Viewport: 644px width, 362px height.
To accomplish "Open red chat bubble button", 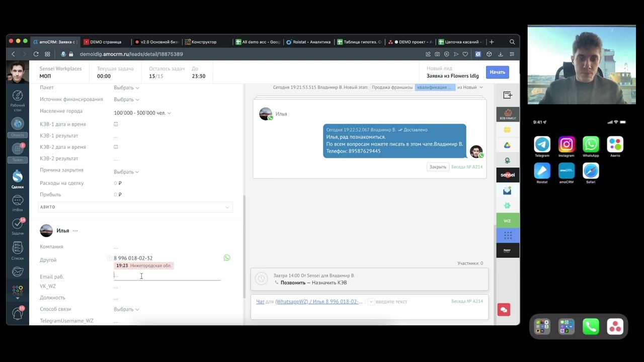I will click(x=504, y=310).
